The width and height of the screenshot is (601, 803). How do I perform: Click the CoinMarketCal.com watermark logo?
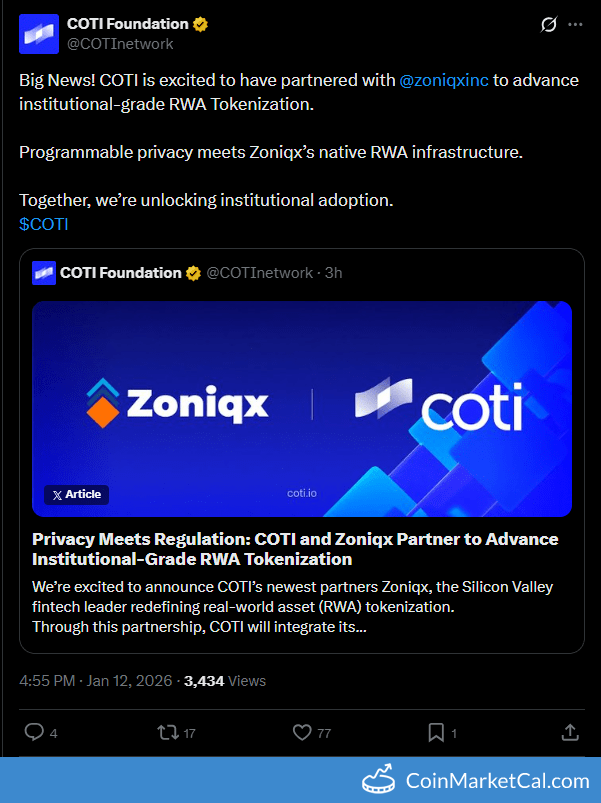point(476,781)
